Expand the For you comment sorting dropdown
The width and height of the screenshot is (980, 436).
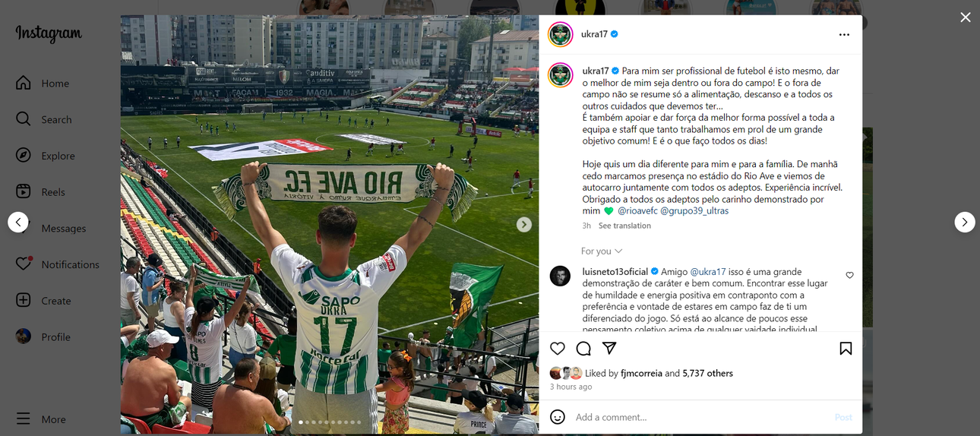602,251
